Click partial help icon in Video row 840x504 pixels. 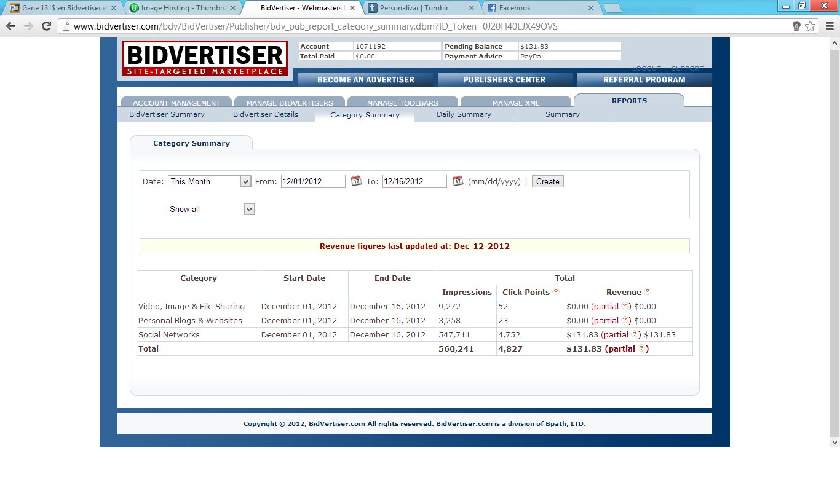[625, 305]
